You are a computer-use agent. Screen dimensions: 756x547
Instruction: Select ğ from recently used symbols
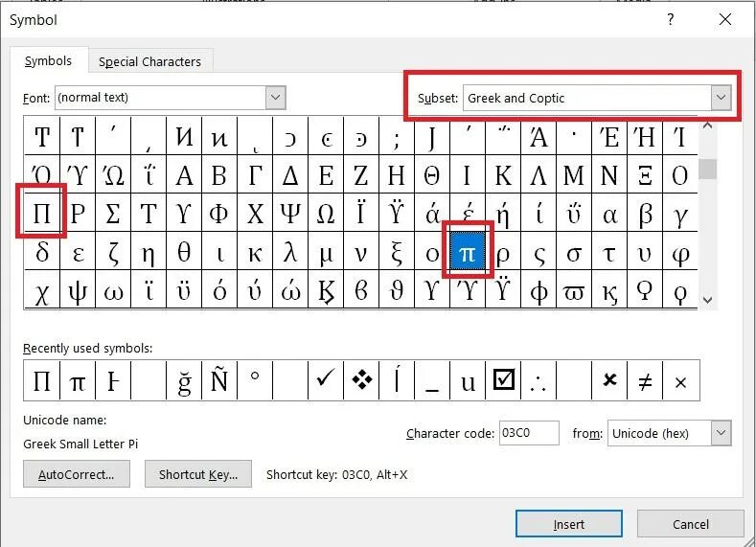point(184,380)
